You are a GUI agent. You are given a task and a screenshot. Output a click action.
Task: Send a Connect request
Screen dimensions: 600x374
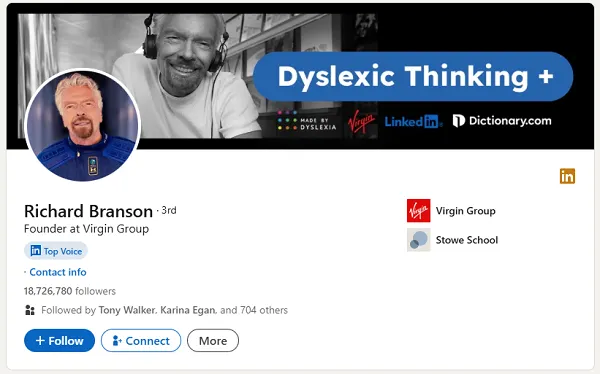(141, 340)
